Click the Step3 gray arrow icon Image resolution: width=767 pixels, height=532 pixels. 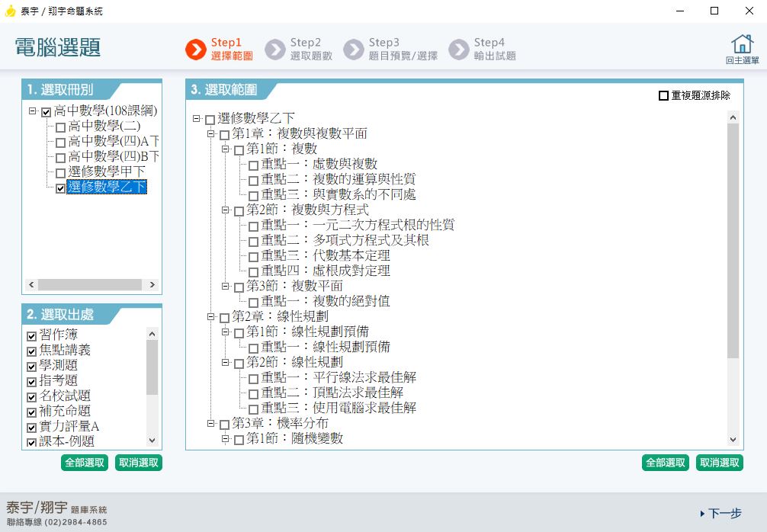click(353, 50)
